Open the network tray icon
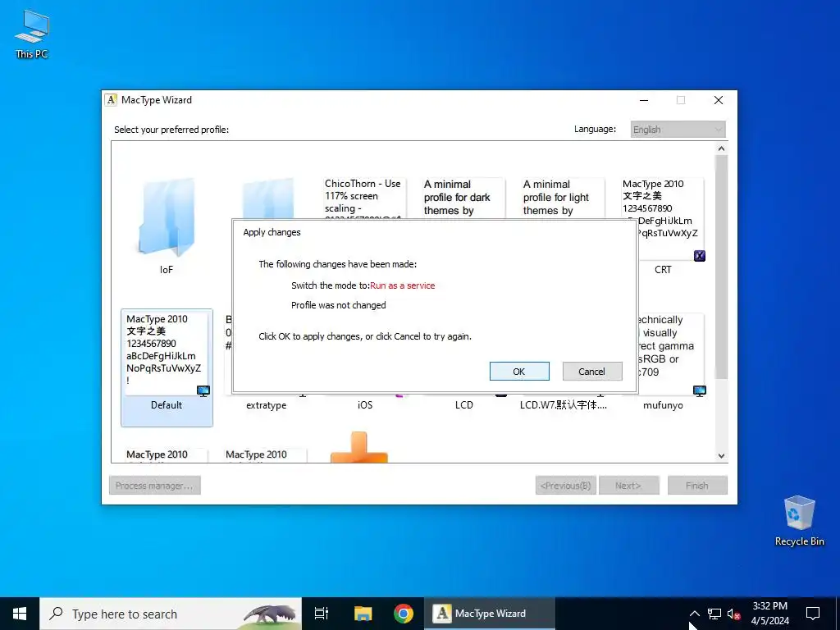This screenshot has height=630, width=840. (714, 614)
